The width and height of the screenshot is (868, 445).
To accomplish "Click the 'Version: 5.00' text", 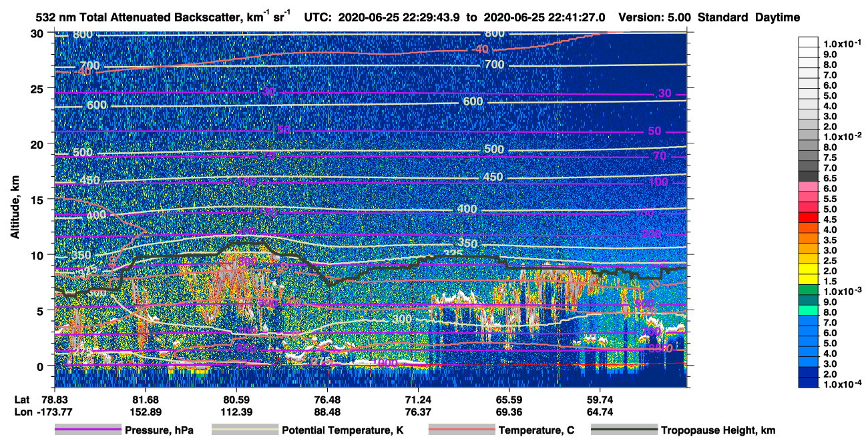I will (x=656, y=17).
